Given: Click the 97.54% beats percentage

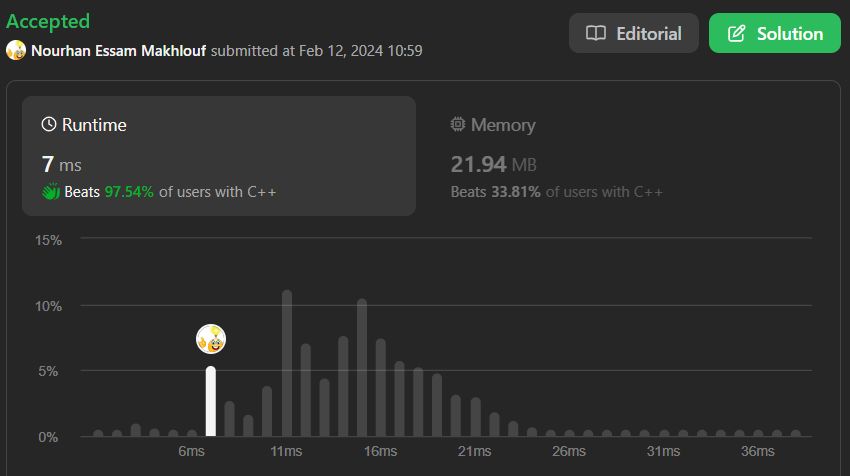Looking at the screenshot, I should (x=129, y=192).
